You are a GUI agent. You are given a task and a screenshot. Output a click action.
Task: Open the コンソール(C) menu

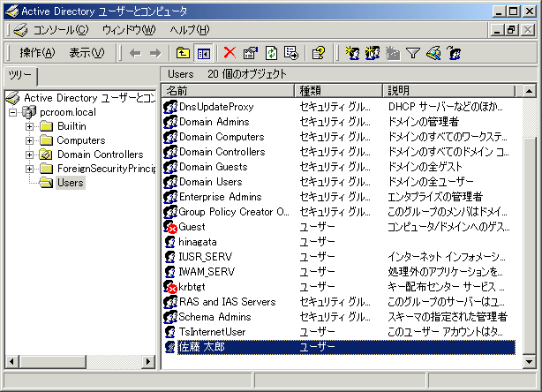[61, 30]
